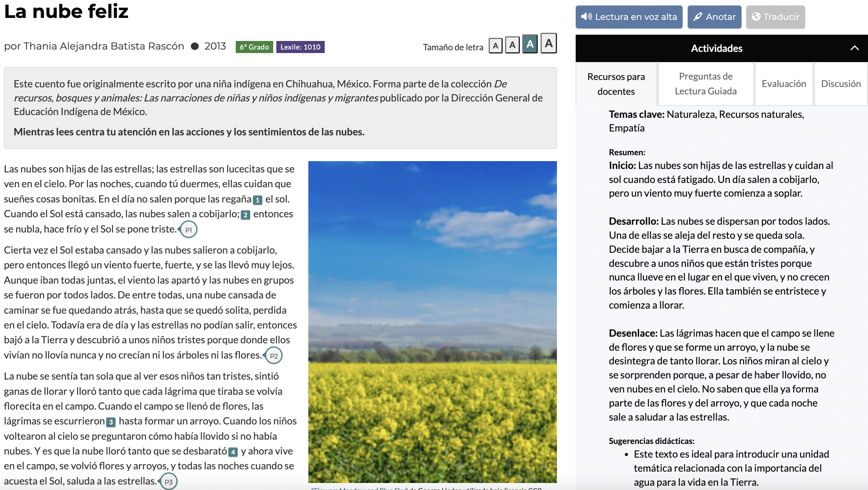Screen dimensions: 868x490
Task: Click the Actividades header bar
Action: [x=722, y=48]
